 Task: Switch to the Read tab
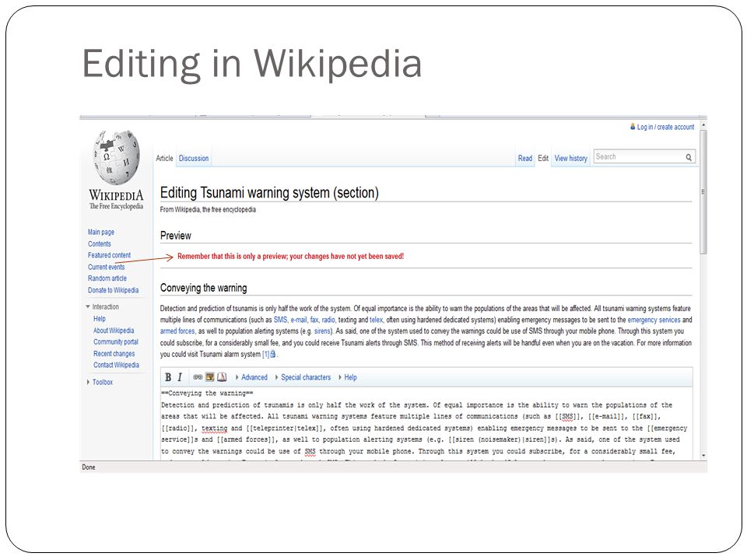pos(525,158)
